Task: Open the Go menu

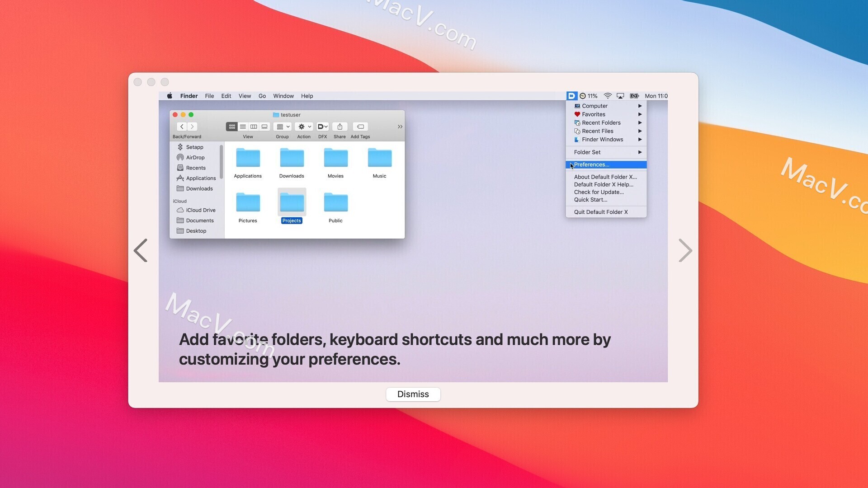Action: [262, 96]
